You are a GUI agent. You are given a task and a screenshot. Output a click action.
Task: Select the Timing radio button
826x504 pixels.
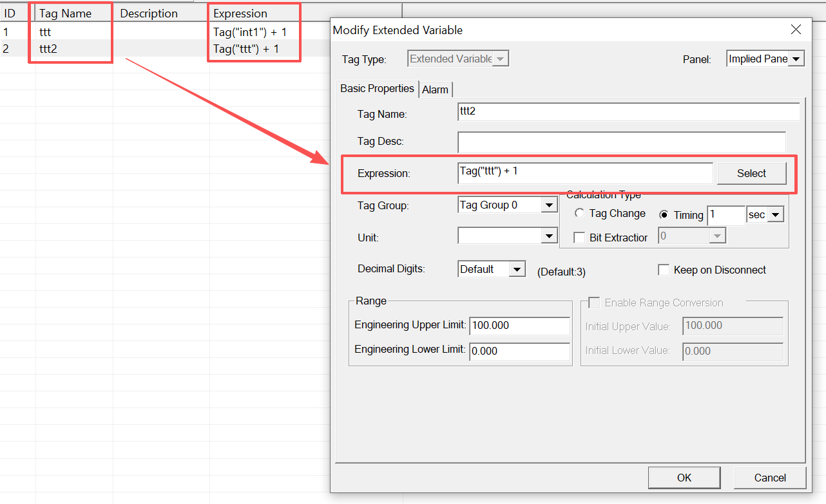[x=664, y=215]
